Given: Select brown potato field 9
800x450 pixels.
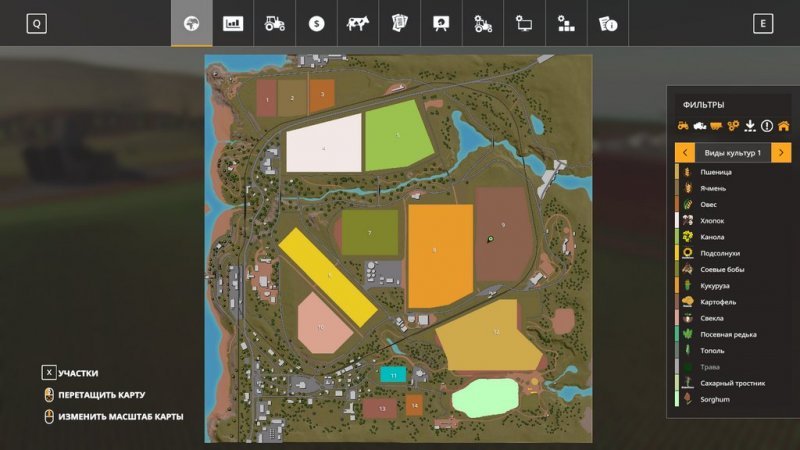Looking at the screenshot, I should tap(504, 234).
